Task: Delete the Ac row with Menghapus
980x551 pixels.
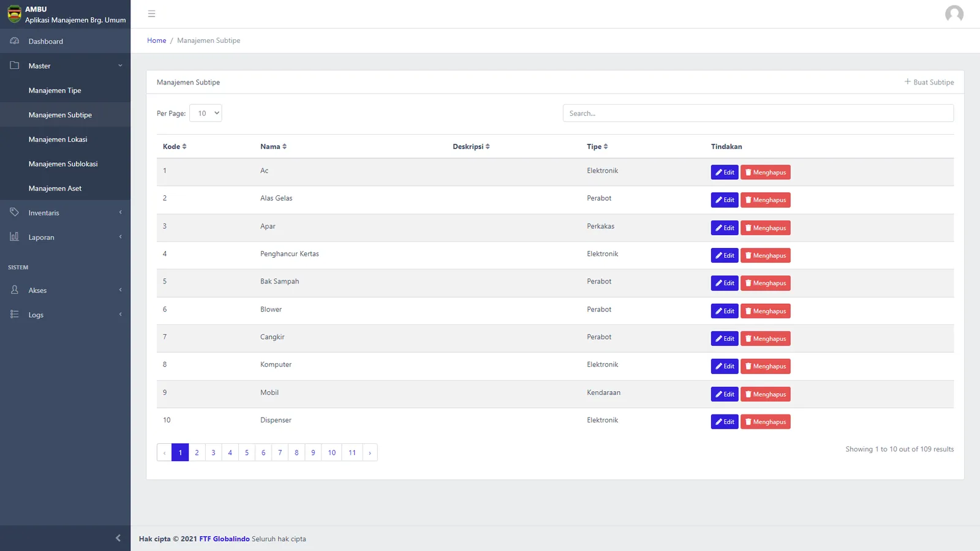Action: tap(766, 172)
